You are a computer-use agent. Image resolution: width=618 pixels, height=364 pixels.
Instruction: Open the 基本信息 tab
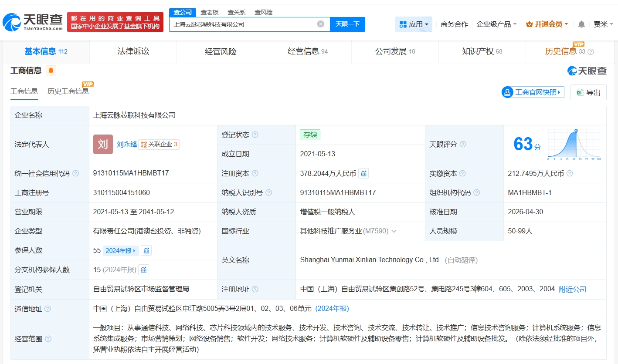click(46, 51)
